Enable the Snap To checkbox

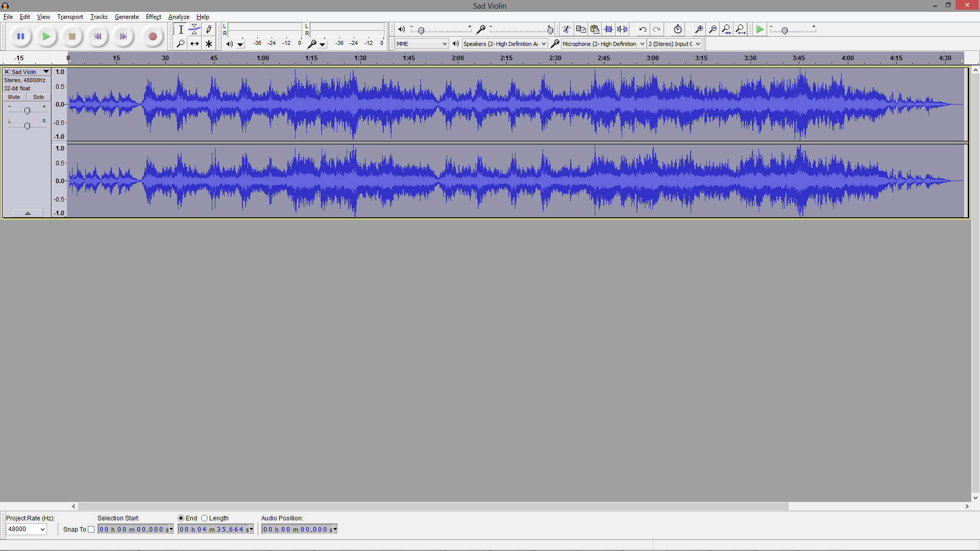pos(91,530)
